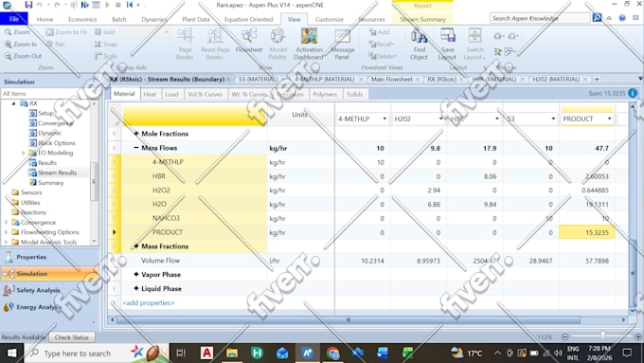Select the Vol.% Curves tab
644x363 pixels.
[205, 94]
